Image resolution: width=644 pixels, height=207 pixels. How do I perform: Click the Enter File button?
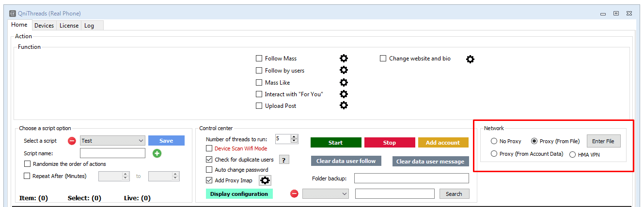[x=603, y=141]
